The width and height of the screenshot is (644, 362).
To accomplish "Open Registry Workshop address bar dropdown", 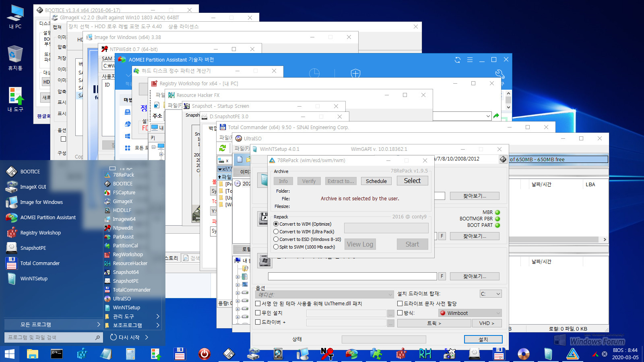I will pyautogui.click(x=488, y=116).
